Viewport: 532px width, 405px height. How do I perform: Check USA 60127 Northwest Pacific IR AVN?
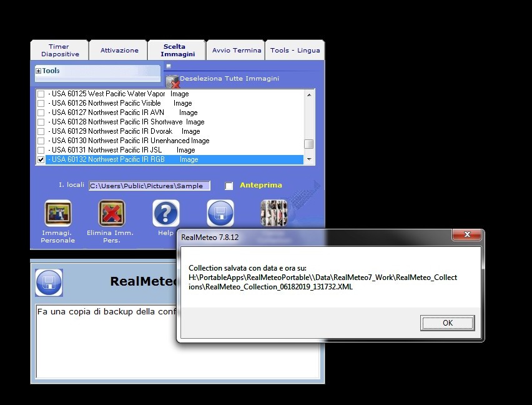pyautogui.click(x=41, y=112)
